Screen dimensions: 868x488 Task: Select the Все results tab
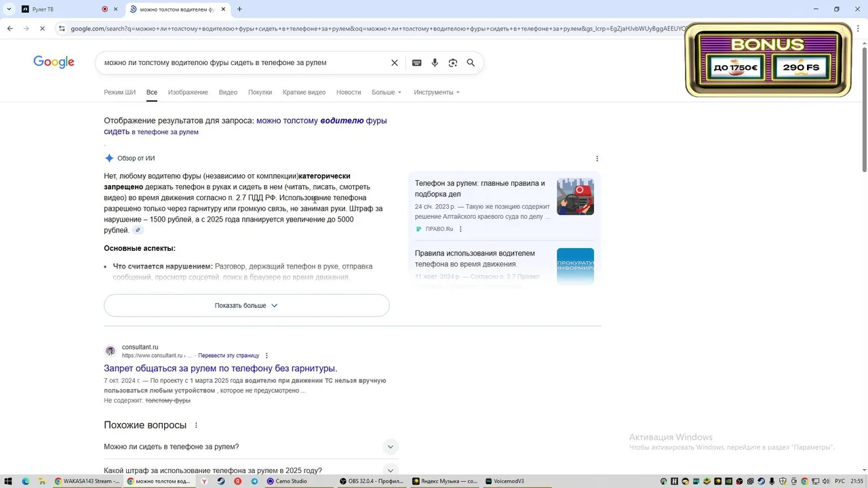152,92
